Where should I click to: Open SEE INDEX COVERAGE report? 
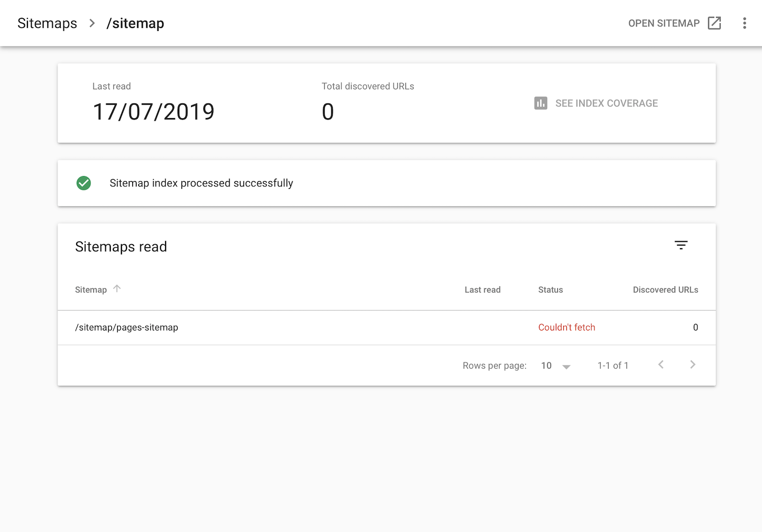(606, 103)
